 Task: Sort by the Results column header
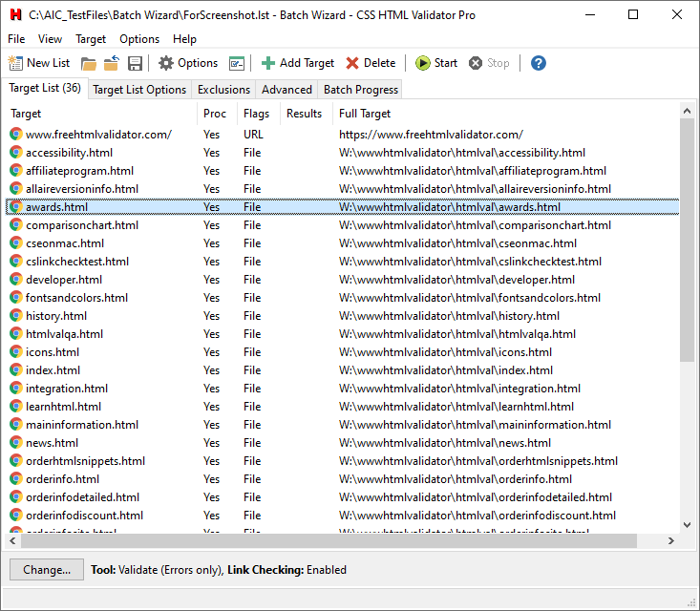point(307,114)
